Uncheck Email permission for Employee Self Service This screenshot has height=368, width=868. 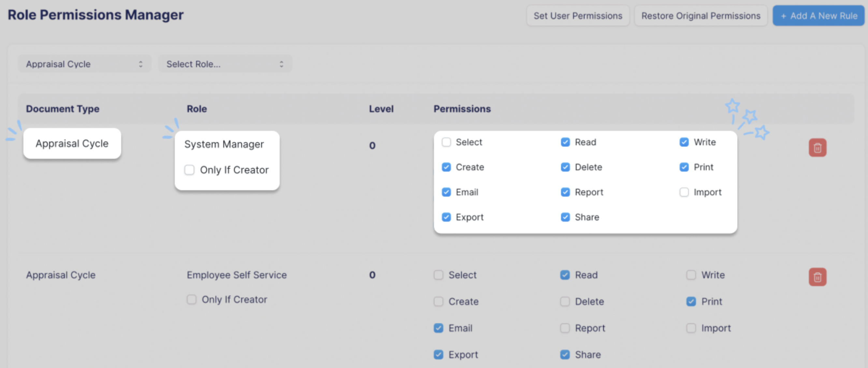pyautogui.click(x=438, y=328)
